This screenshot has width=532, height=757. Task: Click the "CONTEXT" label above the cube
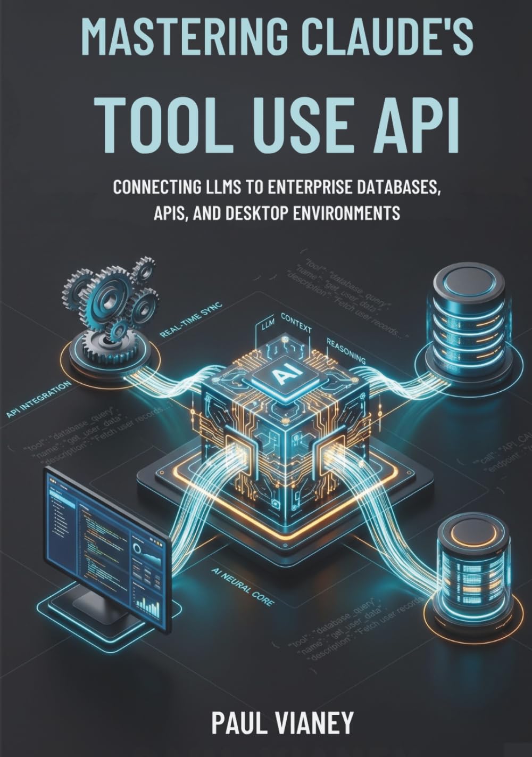pyautogui.click(x=296, y=323)
